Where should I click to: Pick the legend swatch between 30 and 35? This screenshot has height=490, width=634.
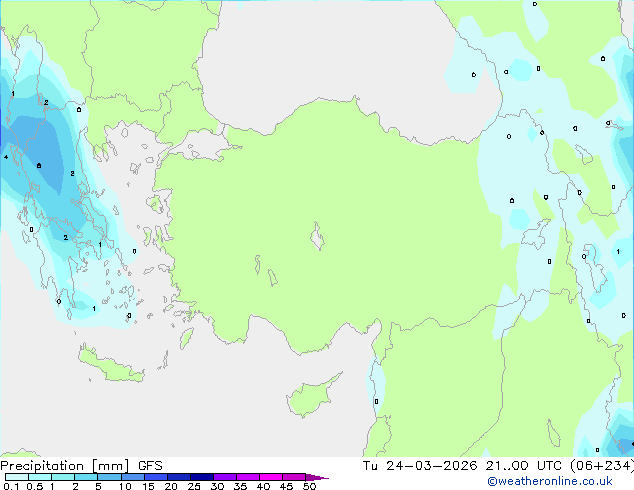(224, 477)
